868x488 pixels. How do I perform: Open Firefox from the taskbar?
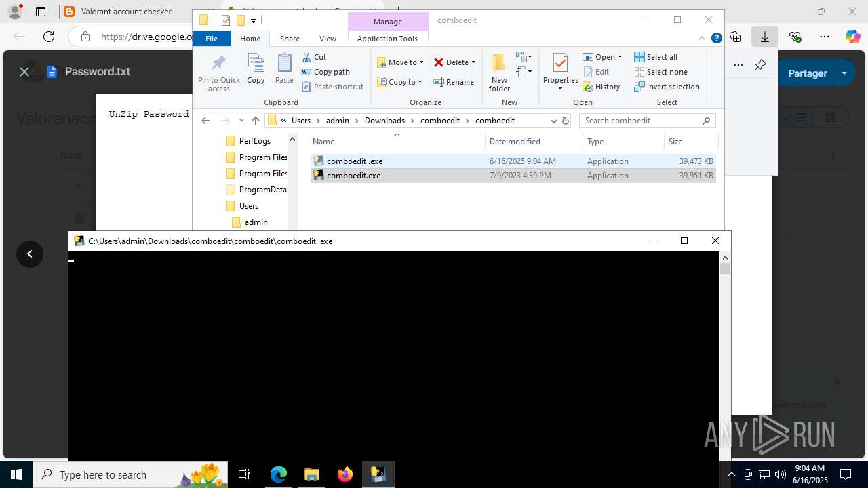[x=345, y=474]
